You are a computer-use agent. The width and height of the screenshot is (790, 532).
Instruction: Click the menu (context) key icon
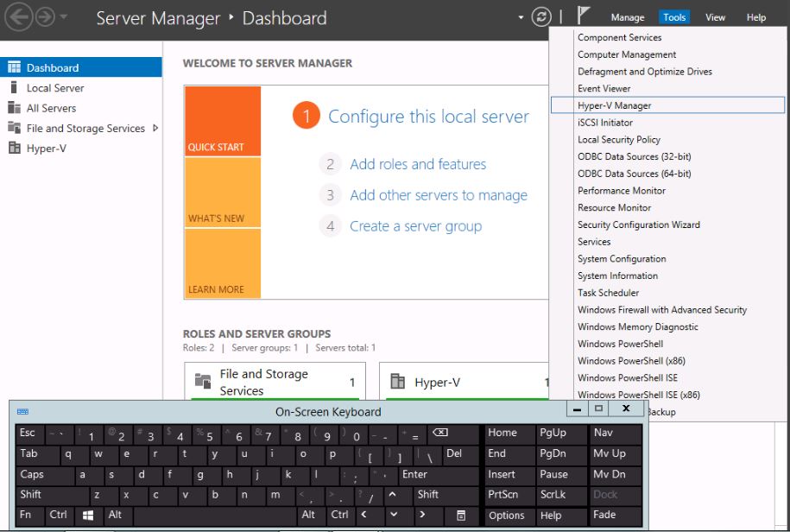click(x=460, y=516)
